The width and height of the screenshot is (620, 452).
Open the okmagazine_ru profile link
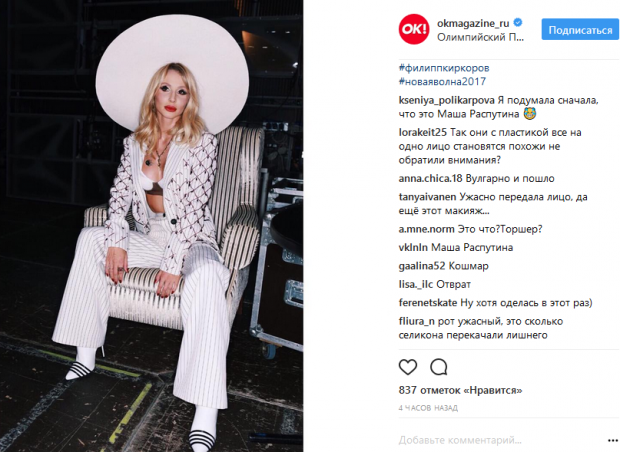point(473,23)
